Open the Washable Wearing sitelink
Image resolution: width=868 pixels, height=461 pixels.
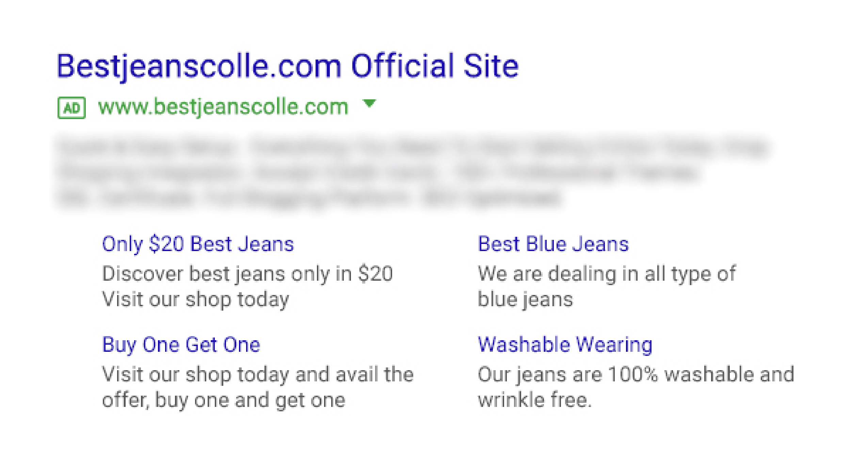(x=565, y=345)
